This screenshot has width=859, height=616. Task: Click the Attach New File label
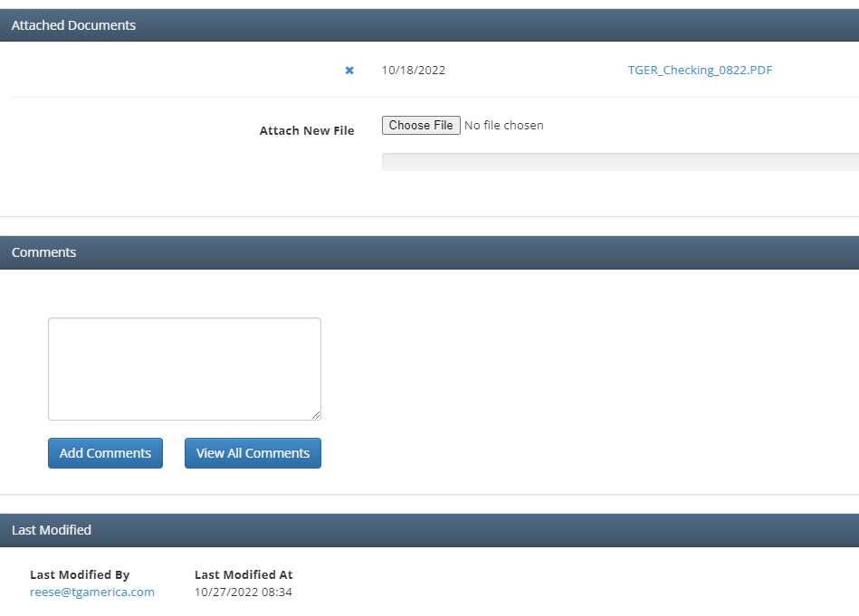(307, 130)
